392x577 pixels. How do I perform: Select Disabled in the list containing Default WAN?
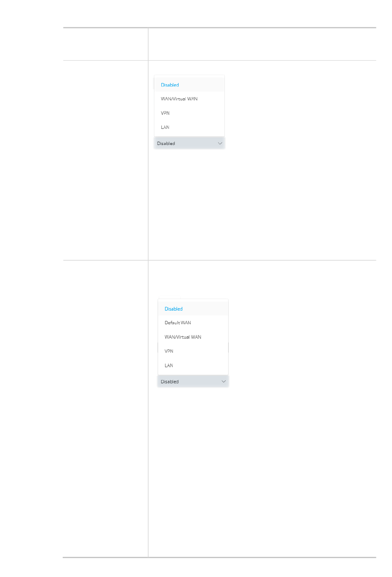193,309
